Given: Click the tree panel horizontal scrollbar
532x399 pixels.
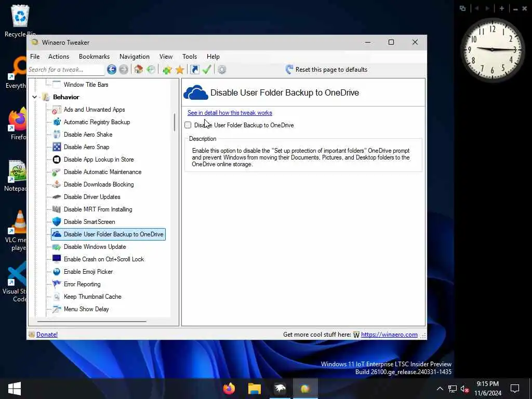Looking at the screenshot, I should coord(91,321).
